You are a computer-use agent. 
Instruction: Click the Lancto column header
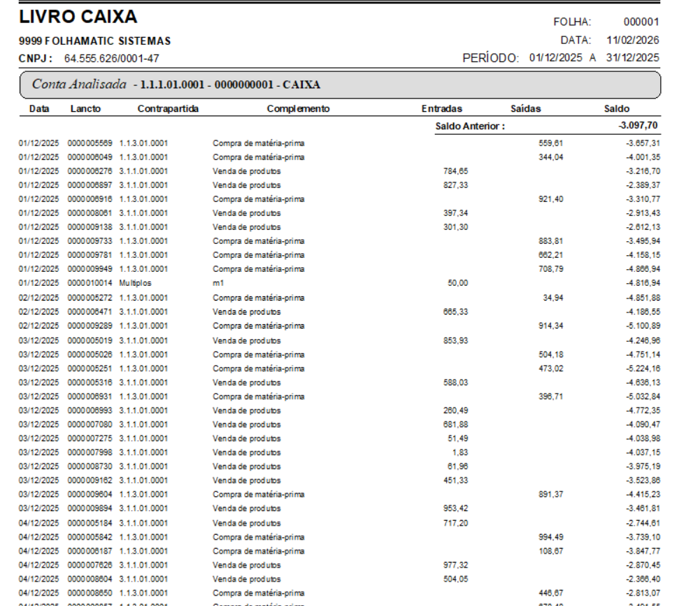(85, 109)
